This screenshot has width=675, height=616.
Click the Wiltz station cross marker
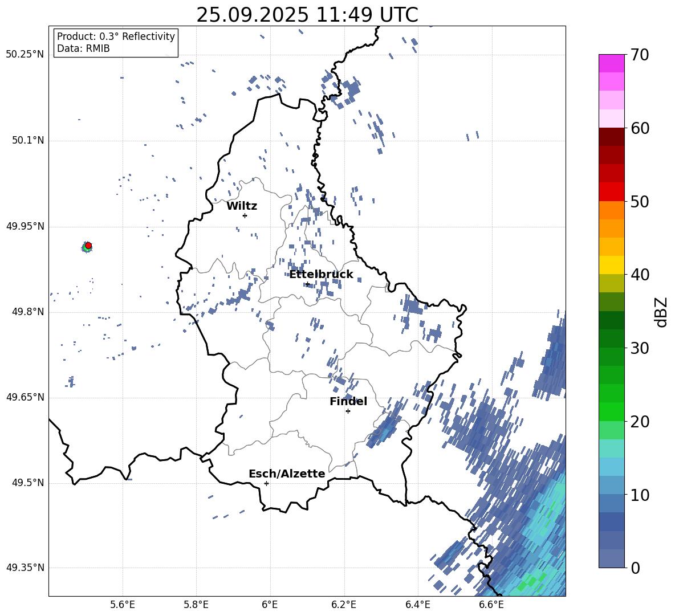245,215
